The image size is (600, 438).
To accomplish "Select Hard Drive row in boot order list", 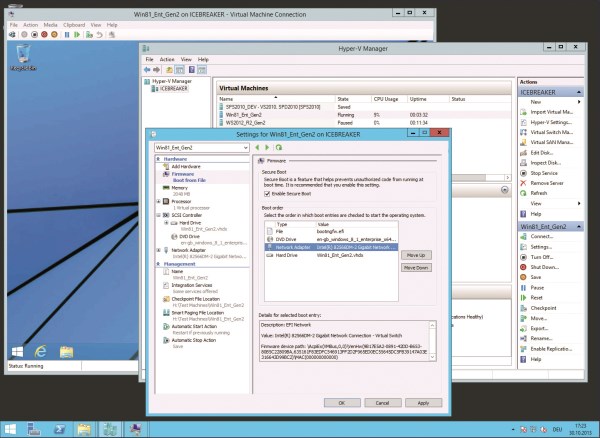I will point(331,255).
